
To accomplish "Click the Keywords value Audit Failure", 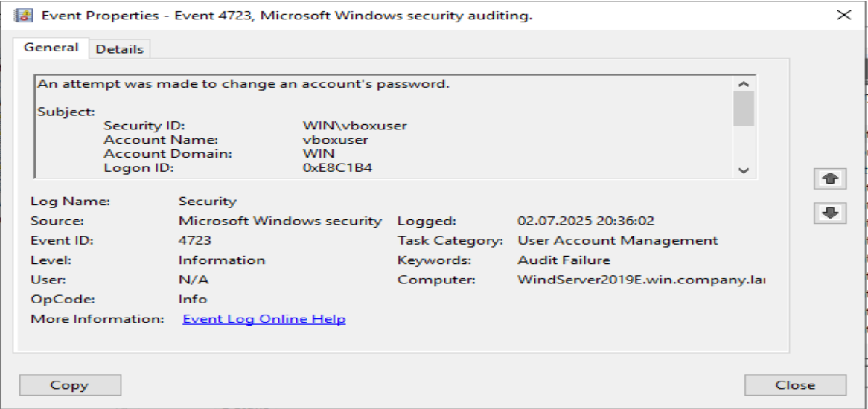I will [564, 260].
